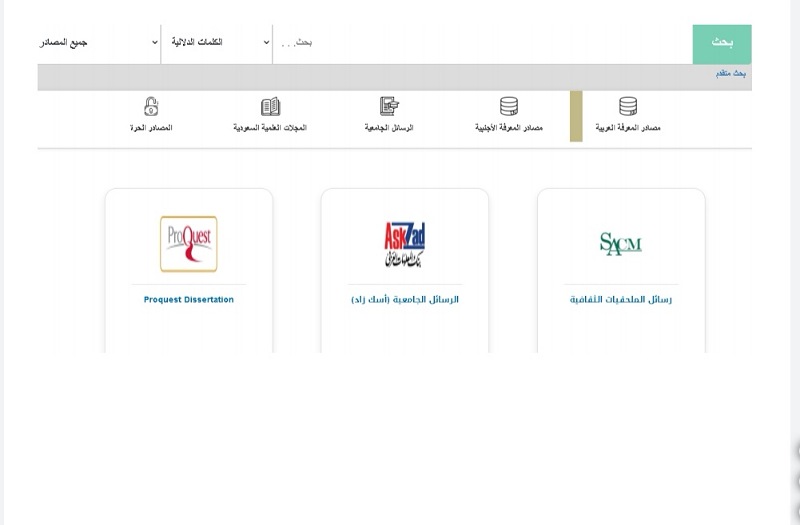Open the Proquest Dissertation text link
The width and height of the screenshot is (800, 525).
(188, 299)
